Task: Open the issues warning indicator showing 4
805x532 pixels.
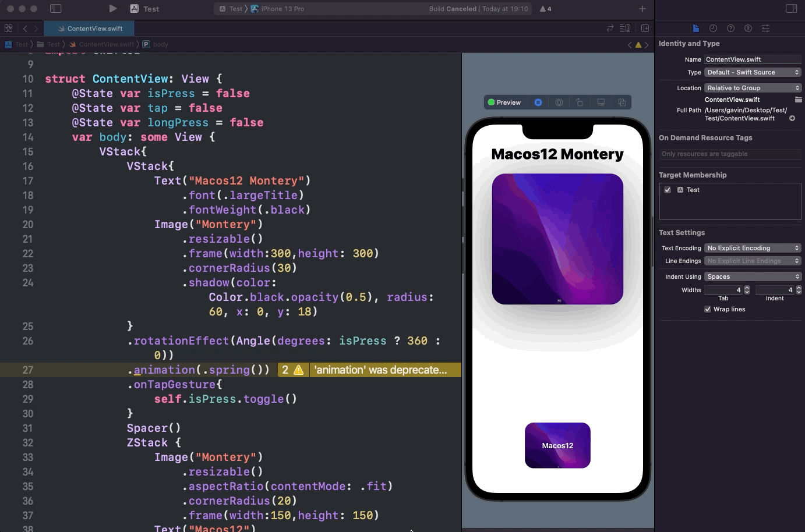Action: [x=546, y=9]
